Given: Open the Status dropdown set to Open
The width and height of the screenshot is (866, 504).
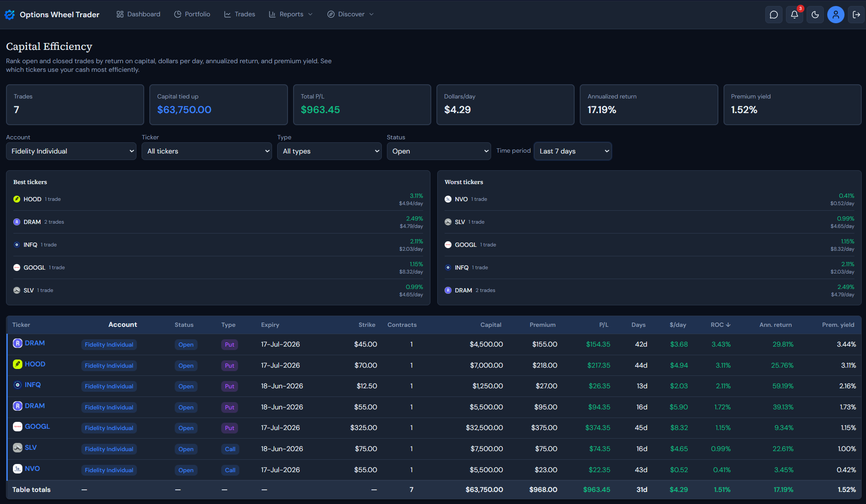Looking at the screenshot, I should [x=439, y=151].
